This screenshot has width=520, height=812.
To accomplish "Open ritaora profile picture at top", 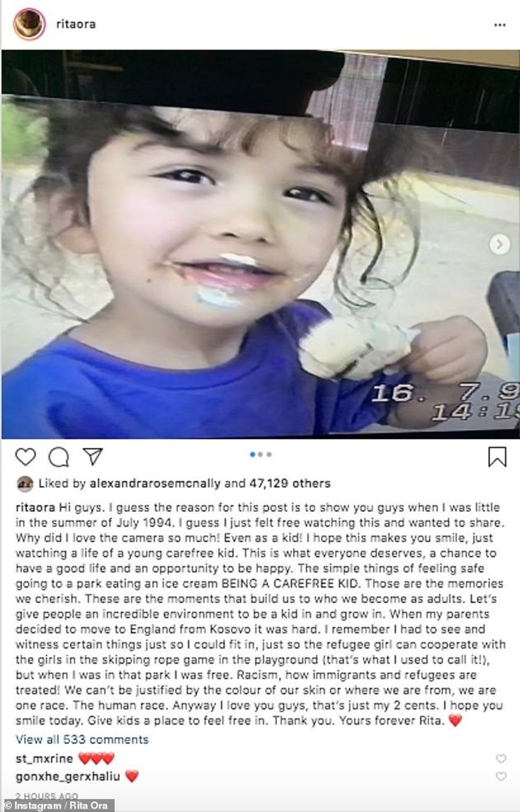I will (29, 24).
